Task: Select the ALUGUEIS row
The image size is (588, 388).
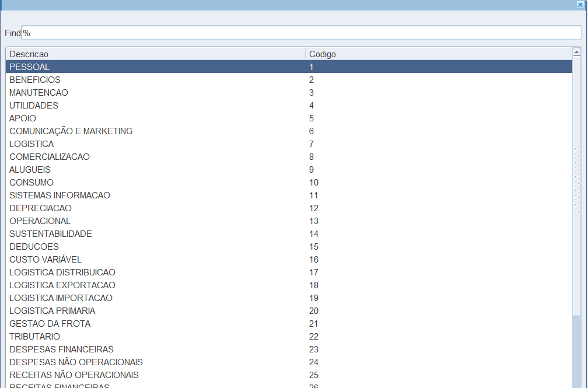Action: pos(289,170)
